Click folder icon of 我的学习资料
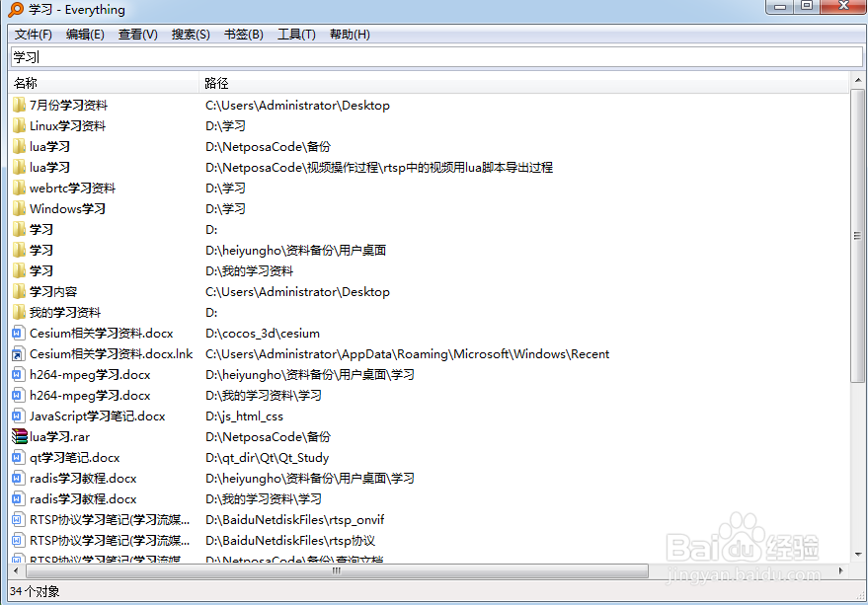Screen dimensions: 868x605 [19, 312]
